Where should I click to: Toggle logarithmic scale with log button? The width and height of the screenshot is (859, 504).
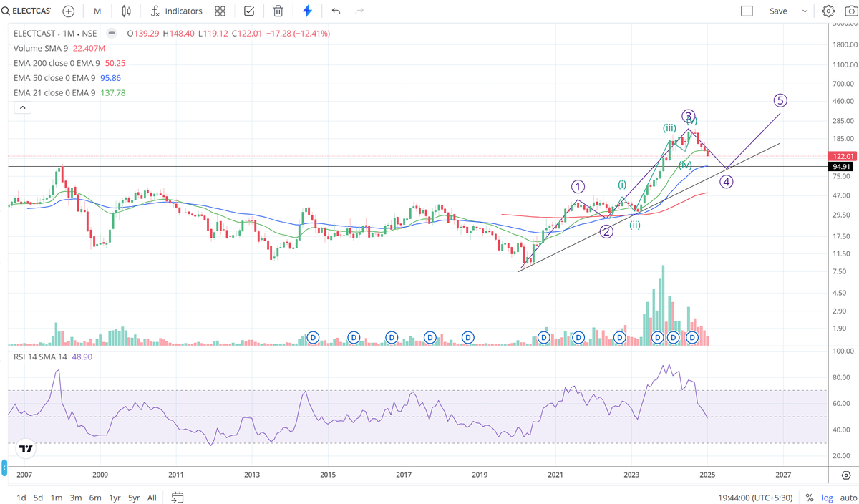828,498
